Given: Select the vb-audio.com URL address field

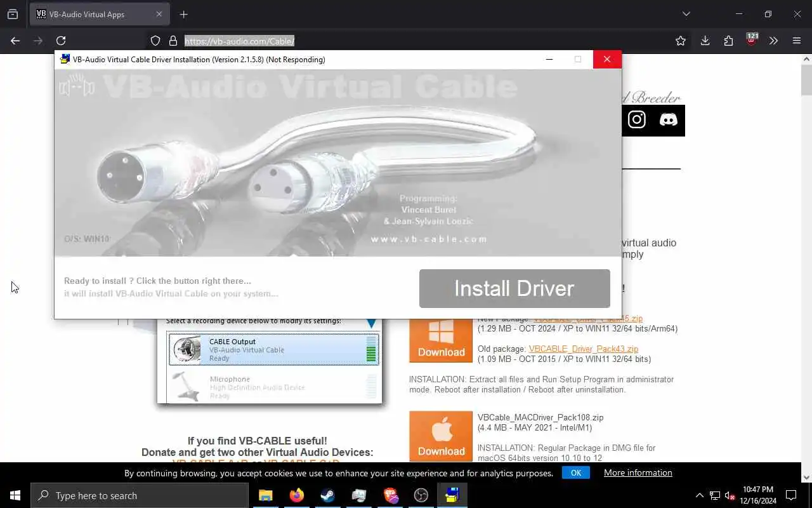Looking at the screenshot, I should (239, 41).
